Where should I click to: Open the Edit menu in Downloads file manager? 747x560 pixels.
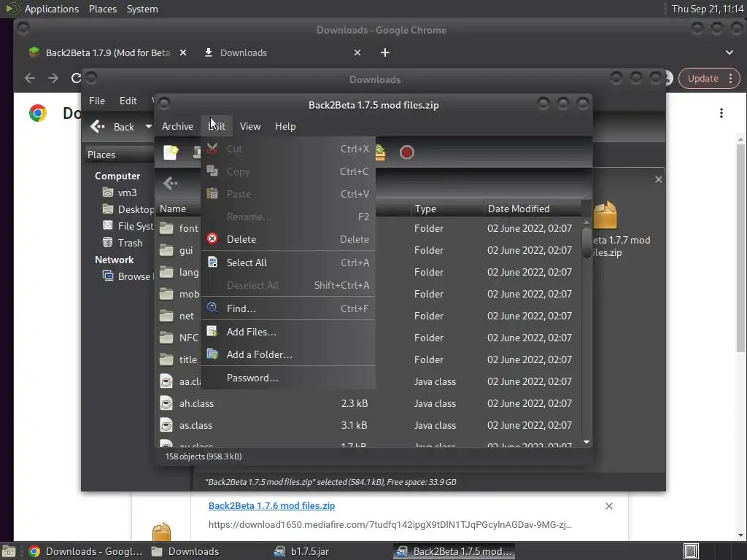pyautogui.click(x=128, y=101)
